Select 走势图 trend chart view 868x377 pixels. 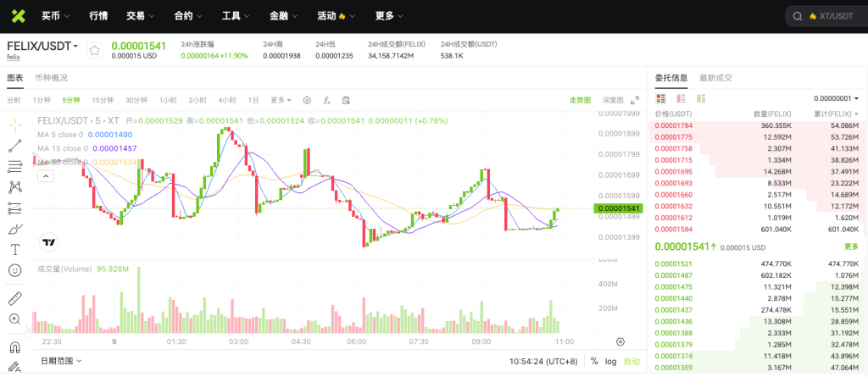click(x=580, y=100)
